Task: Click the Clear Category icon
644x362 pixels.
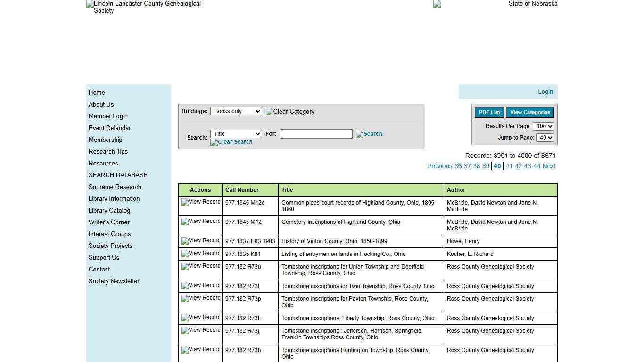Action: click(x=289, y=112)
